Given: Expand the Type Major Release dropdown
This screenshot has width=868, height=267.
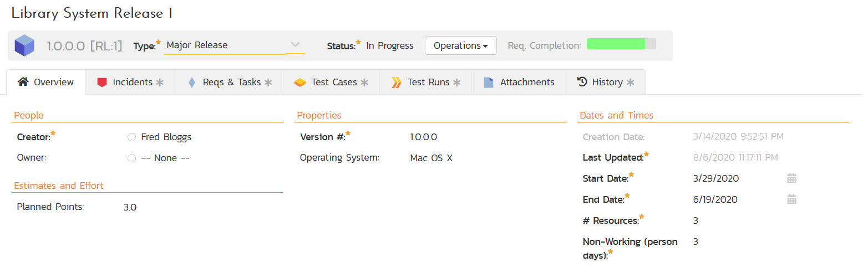Looking at the screenshot, I should [295, 45].
